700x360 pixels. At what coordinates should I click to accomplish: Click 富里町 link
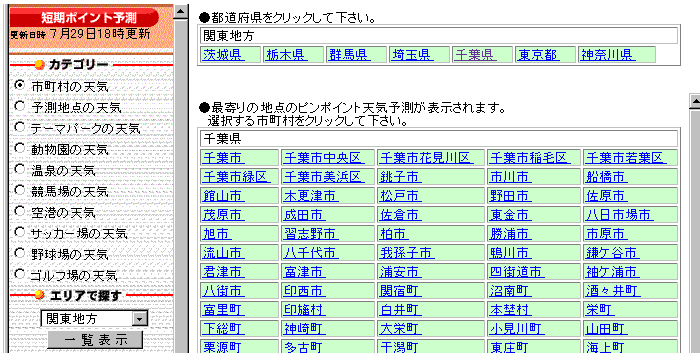pyautogui.click(x=223, y=310)
